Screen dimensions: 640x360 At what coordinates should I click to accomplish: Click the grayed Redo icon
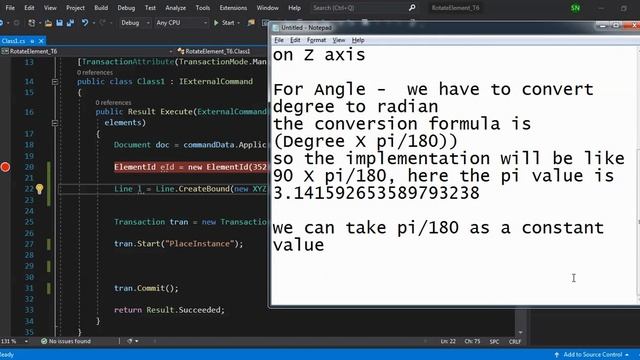[x=102, y=23]
